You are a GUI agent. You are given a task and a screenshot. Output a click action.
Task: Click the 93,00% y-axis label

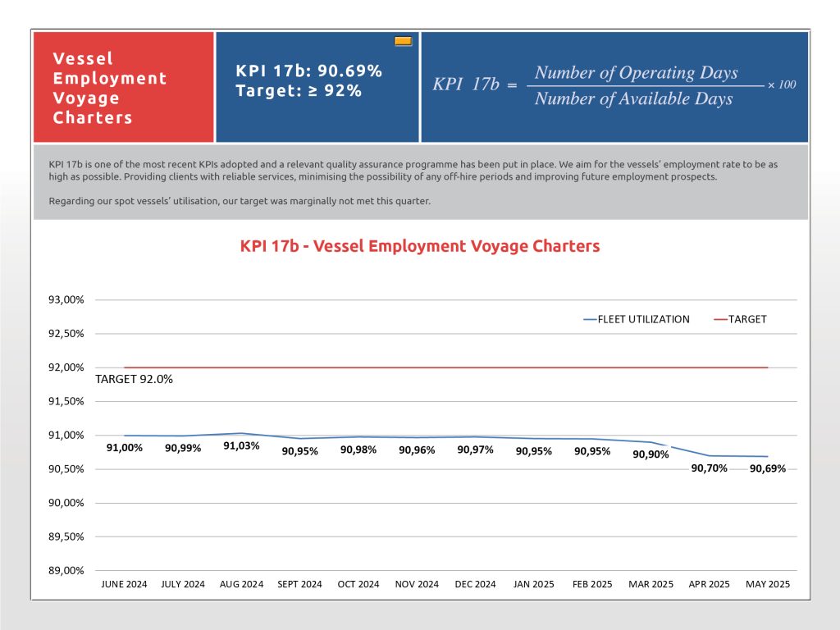pos(66,299)
